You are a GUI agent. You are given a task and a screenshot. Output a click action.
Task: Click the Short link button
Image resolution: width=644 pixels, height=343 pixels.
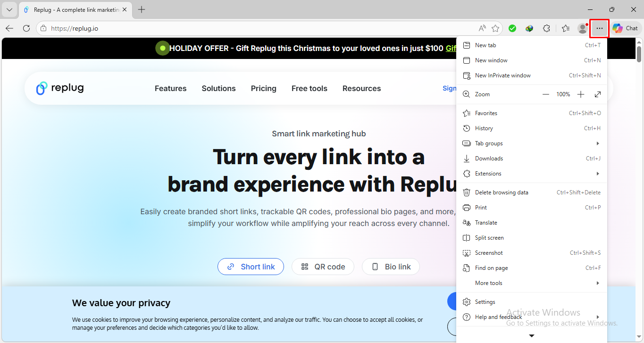coord(251,267)
